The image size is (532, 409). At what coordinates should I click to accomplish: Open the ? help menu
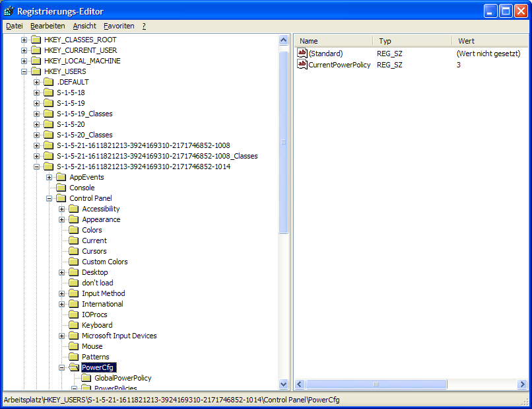(144, 26)
